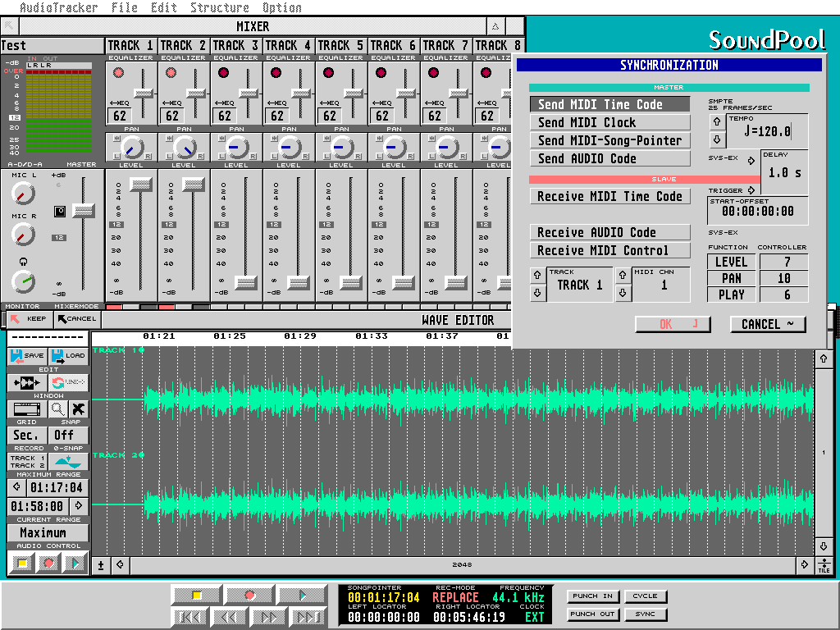
Task: Click the MIC L gain knob
Action: [x=23, y=194]
